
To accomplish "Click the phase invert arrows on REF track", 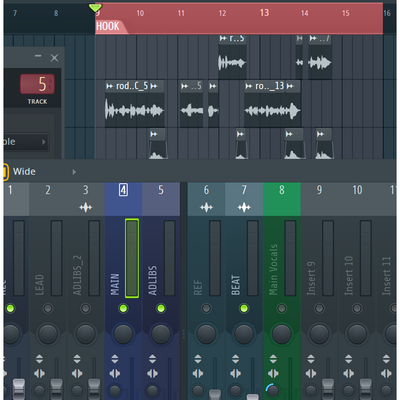I will tap(198, 359).
